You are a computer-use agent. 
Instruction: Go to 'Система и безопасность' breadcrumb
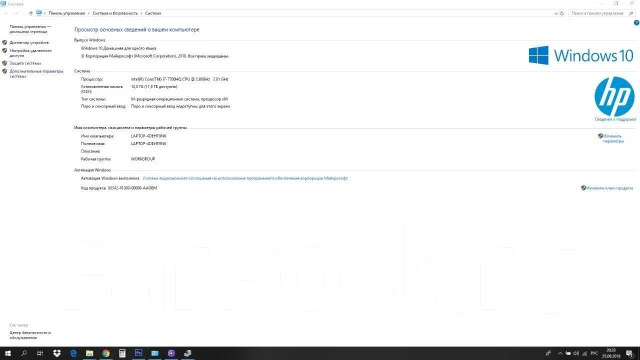[115, 13]
